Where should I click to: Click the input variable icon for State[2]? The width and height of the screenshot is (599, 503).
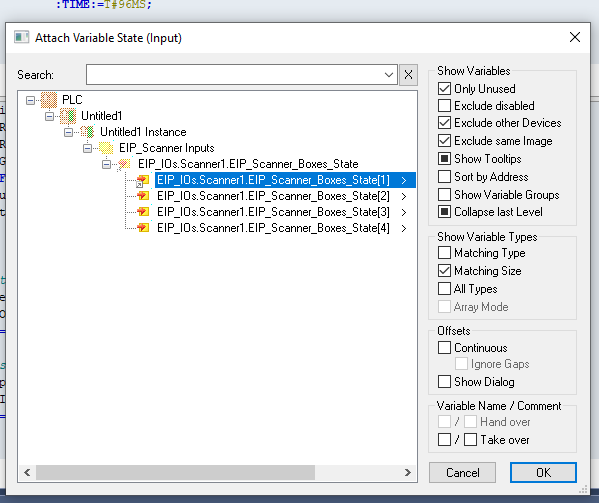143,196
